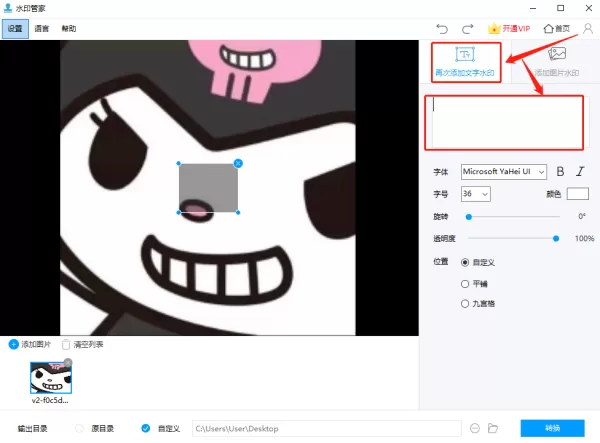The height and width of the screenshot is (443, 600).
Task: Minimize the watermark app window
Action: tap(533, 8)
